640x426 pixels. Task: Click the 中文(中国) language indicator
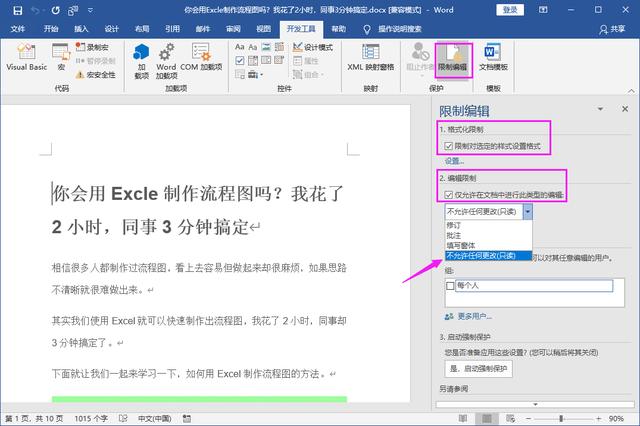(x=154, y=418)
